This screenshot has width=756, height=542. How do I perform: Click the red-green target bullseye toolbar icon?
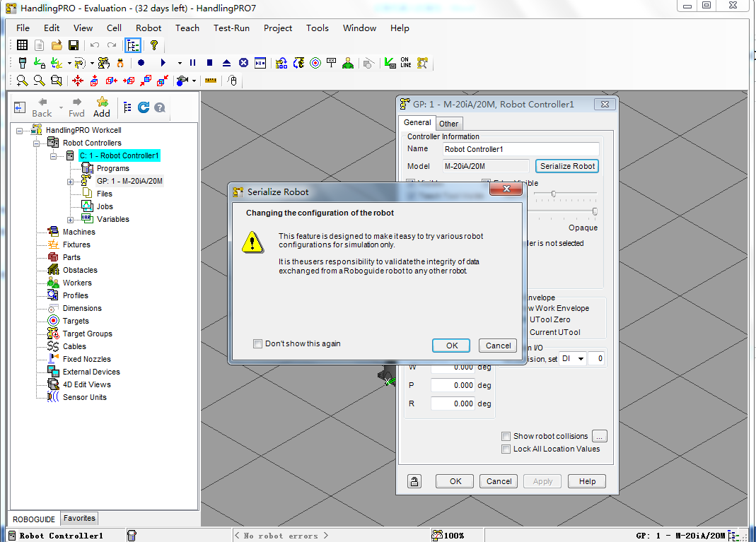click(x=315, y=63)
